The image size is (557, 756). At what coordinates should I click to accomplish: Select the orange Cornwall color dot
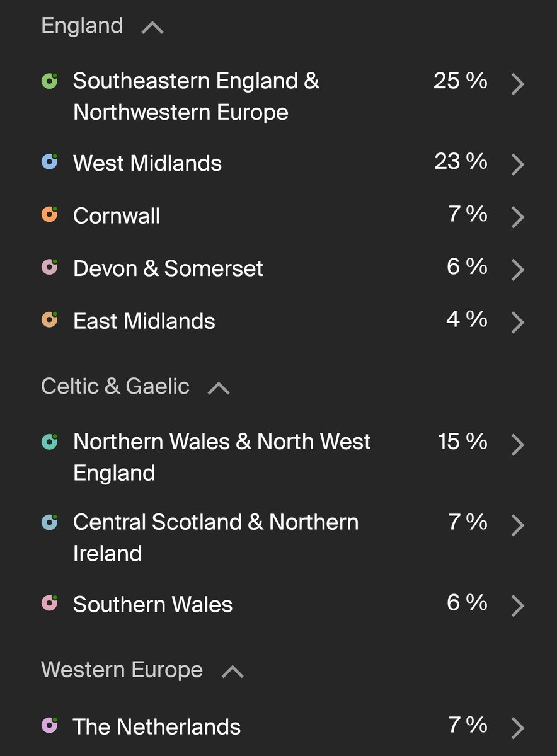(x=50, y=214)
